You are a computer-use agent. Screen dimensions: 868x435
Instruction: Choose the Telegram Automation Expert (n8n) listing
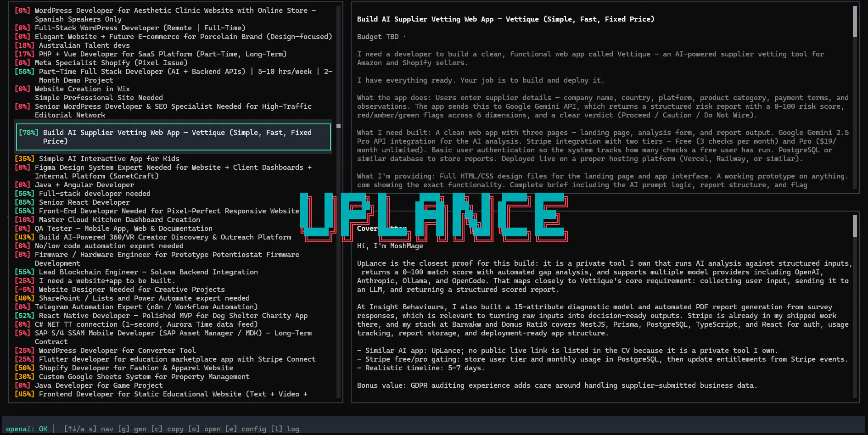pyautogui.click(x=174, y=307)
